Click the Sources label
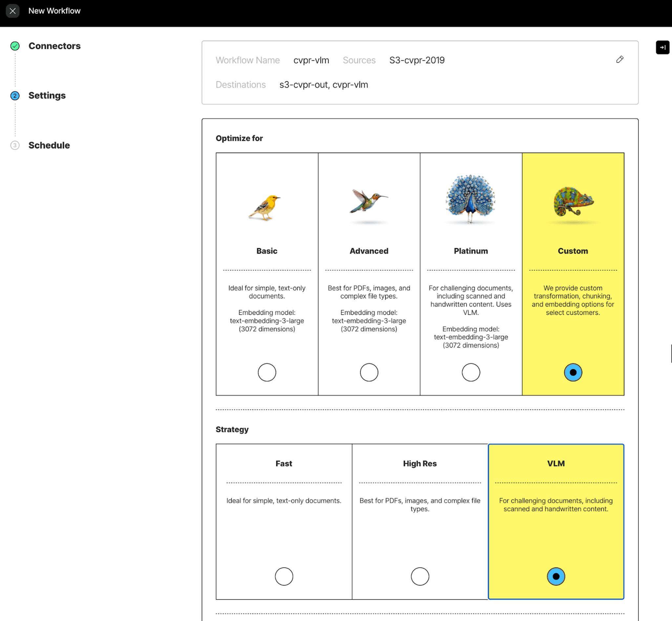672x621 pixels. point(359,60)
